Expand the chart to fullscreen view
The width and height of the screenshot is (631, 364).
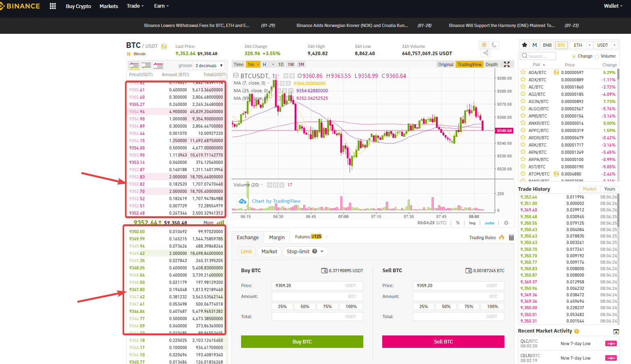click(507, 64)
